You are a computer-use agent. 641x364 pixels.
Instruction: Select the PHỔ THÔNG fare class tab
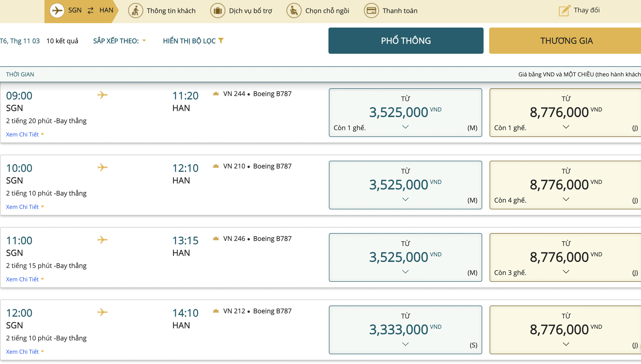tap(406, 41)
